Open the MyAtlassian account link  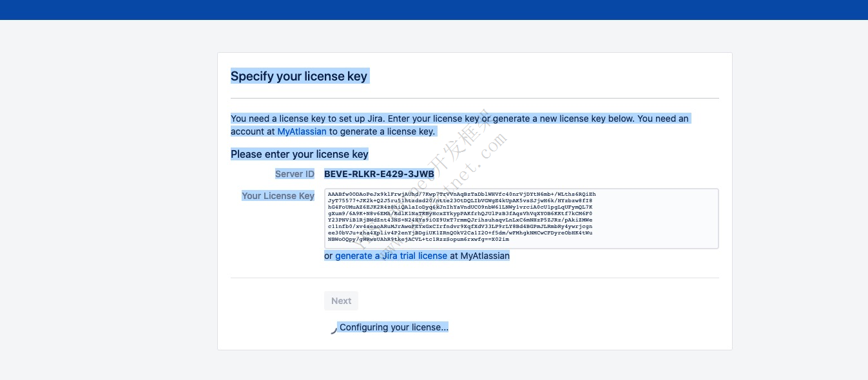tap(302, 131)
